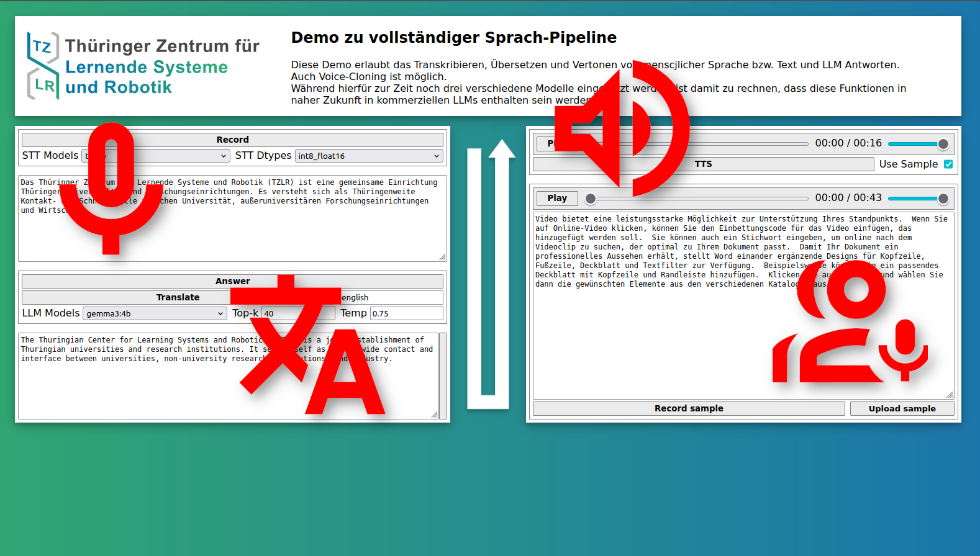The image size is (980, 556).
Task: Click the Temp input field
Action: click(x=406, y=313)
